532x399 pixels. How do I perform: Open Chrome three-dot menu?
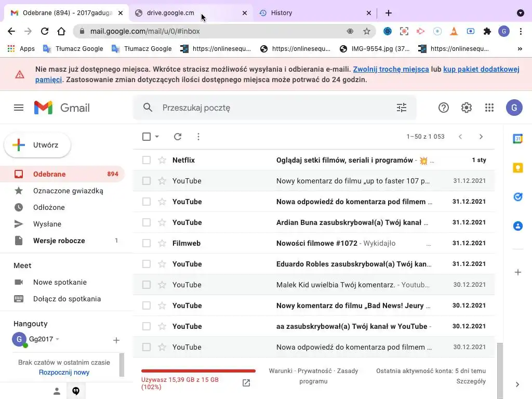pyautogui.click(x=521, y=31)
